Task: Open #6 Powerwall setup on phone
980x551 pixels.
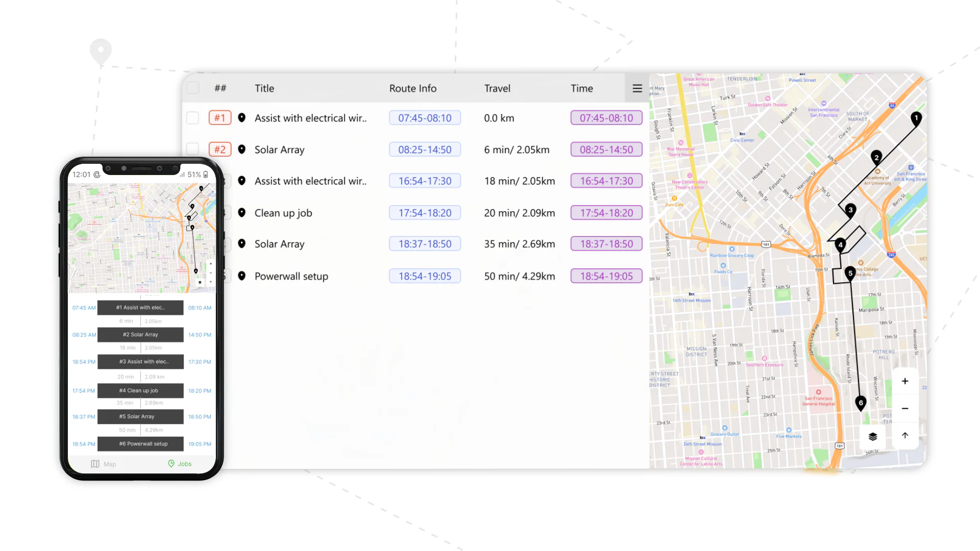Action: click(140, 444)
